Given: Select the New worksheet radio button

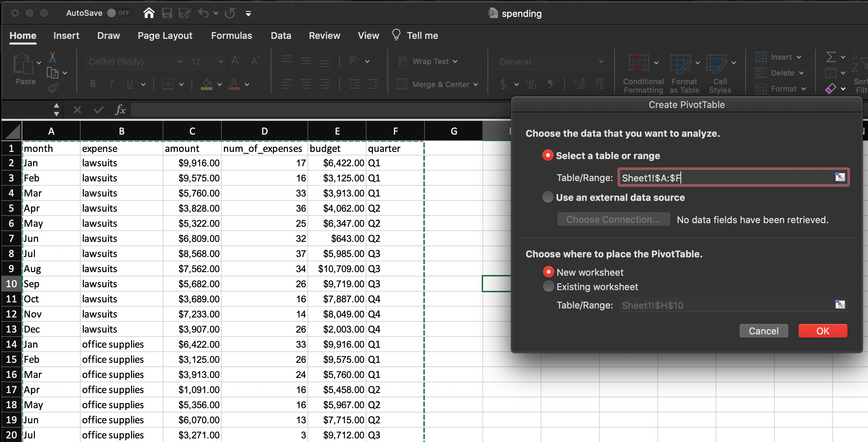Looking at the screenshot, I should (x=548, y=271).
